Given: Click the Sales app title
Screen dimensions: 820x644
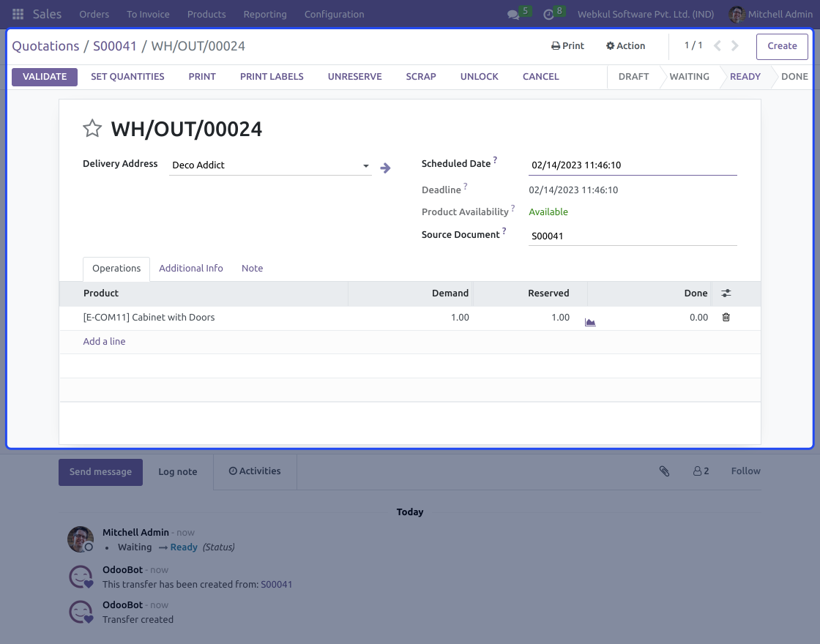Looking at the screenshot, I should coord(47,15).
